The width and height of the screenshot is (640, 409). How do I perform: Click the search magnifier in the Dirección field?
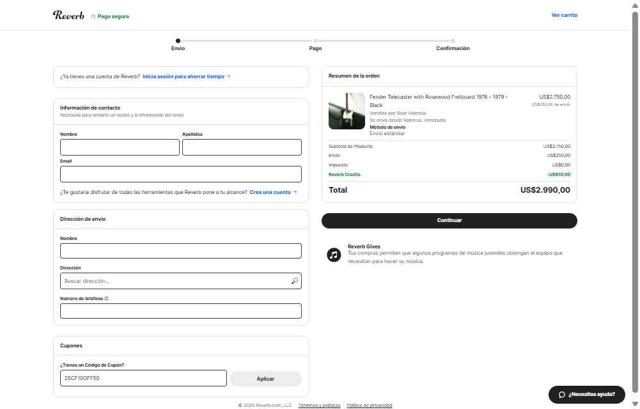click(x=295, y=281)
